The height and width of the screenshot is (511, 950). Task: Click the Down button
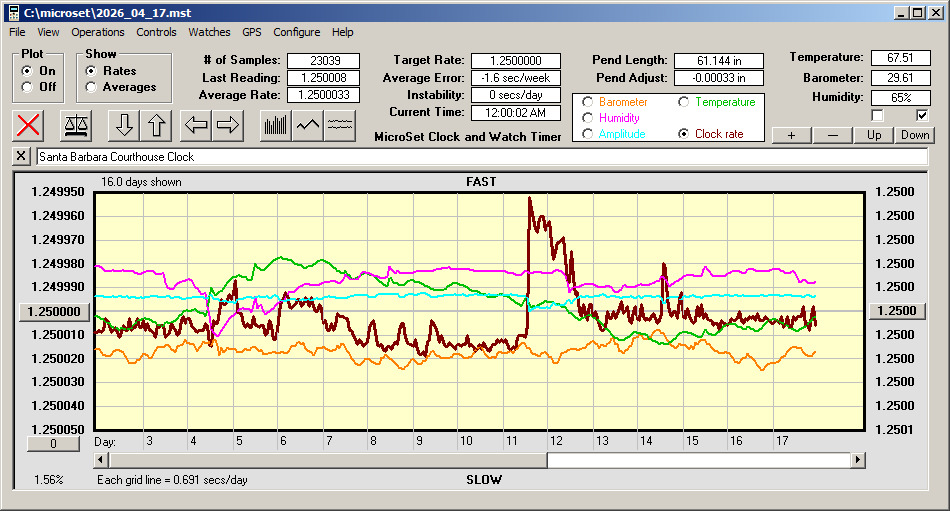[915, 135]
